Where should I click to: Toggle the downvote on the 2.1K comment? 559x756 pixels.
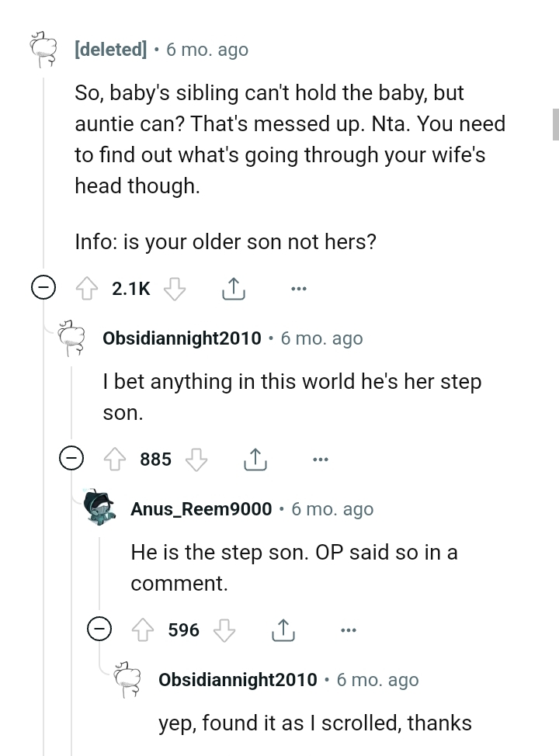(175, 287)
